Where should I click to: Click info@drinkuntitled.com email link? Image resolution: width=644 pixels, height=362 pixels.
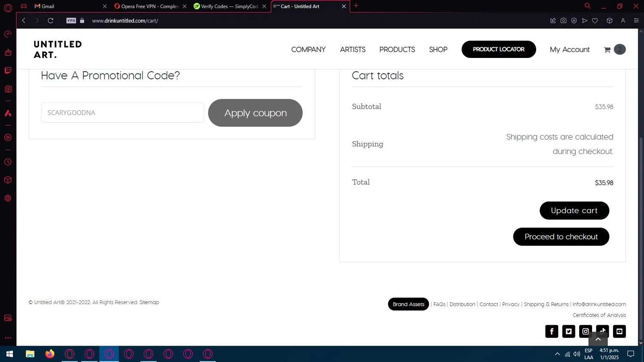click(x=599, y=305)
